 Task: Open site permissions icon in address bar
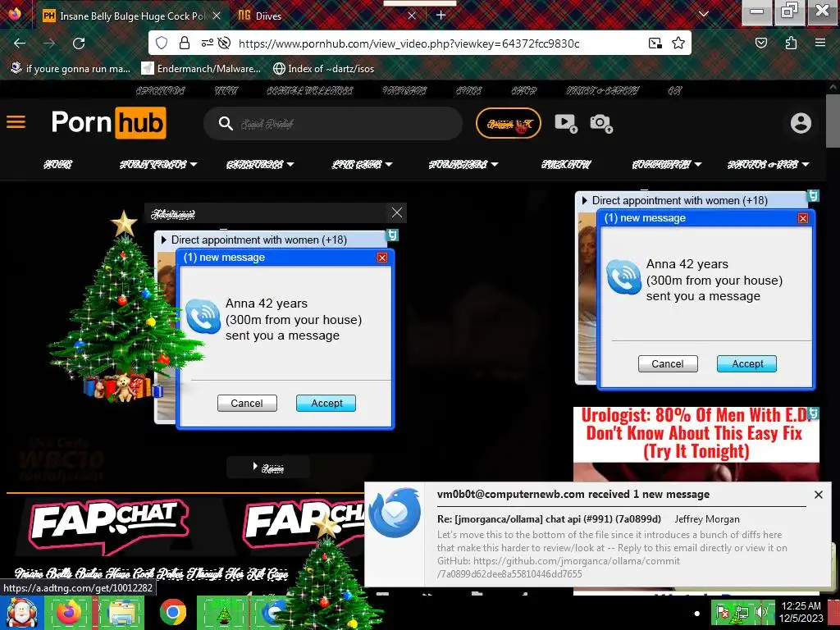pos(207,43)
